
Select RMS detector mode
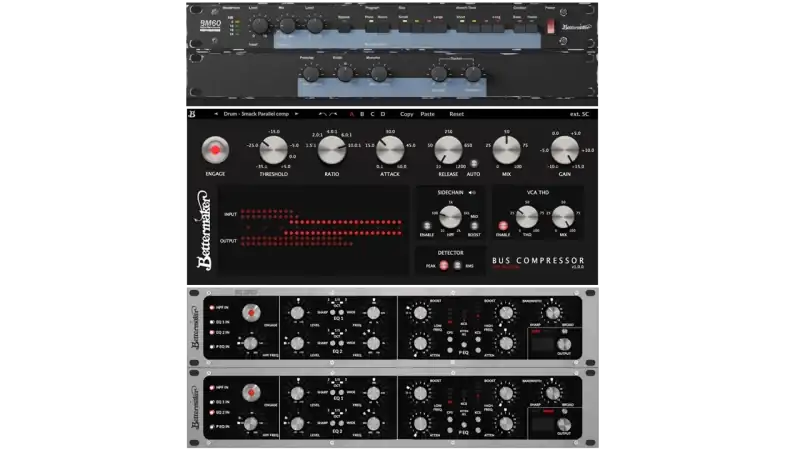pos(457,265)
